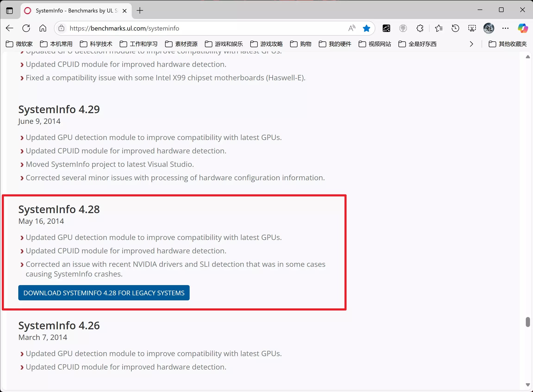
Task: Click the Read aloud icon
Action: pos(352,28)
